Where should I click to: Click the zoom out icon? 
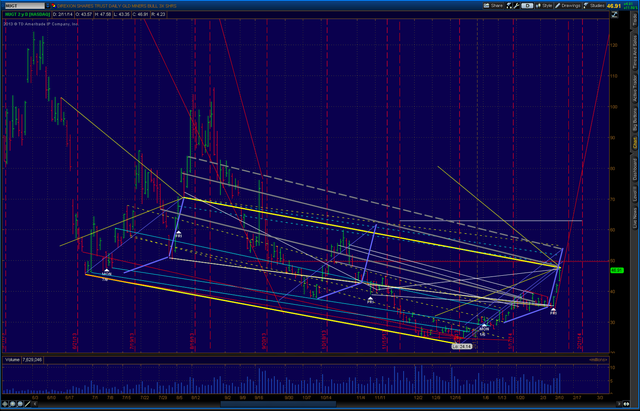pos(20,404)
